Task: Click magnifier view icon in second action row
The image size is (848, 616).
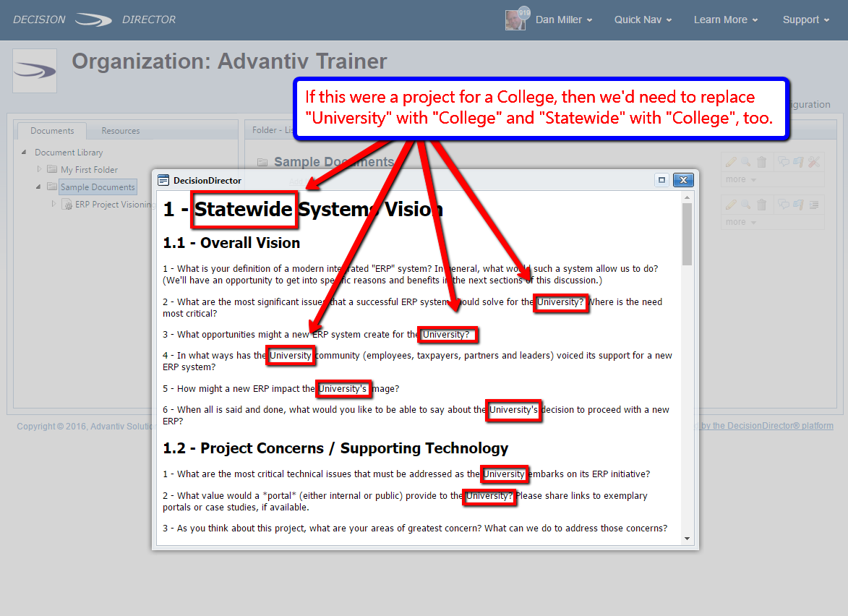Action: [746, 205]
